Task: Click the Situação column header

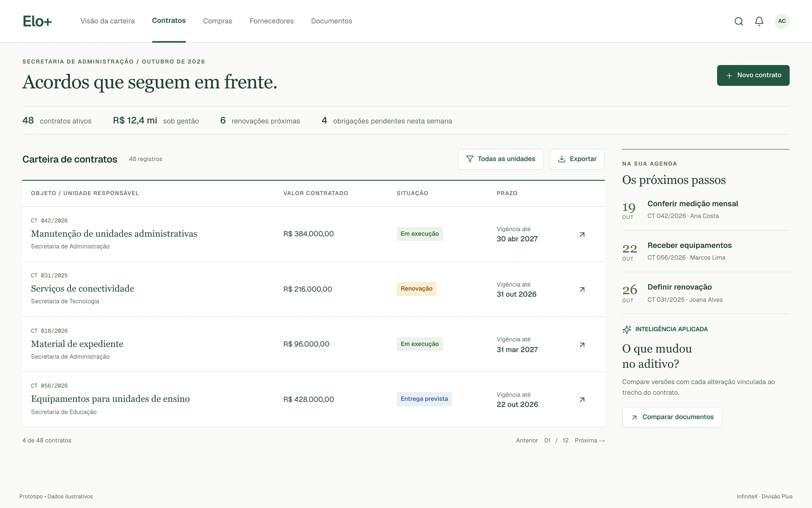Action: click(412, 193)
